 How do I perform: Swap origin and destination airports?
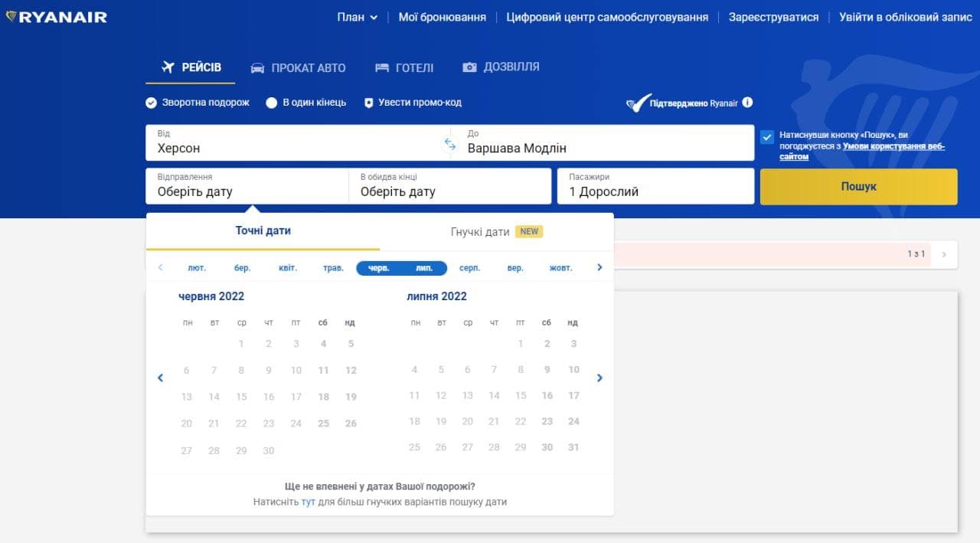pos(450,143)
